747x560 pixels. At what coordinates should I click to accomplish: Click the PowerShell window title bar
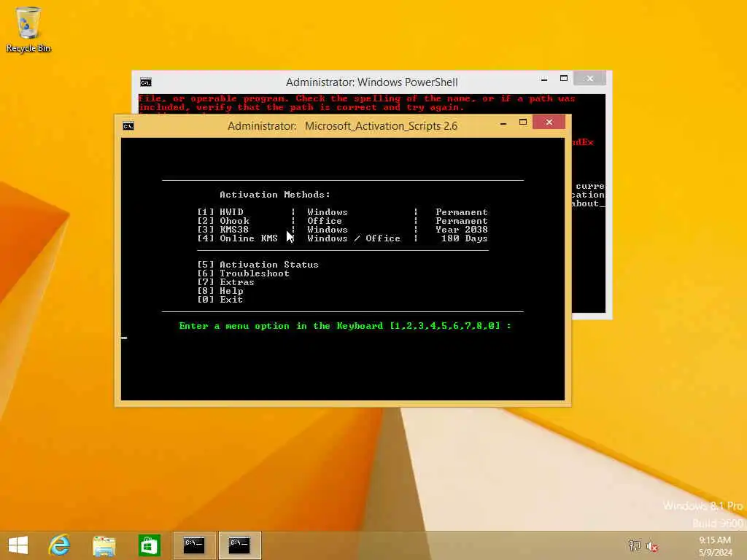tap(371, 82)
